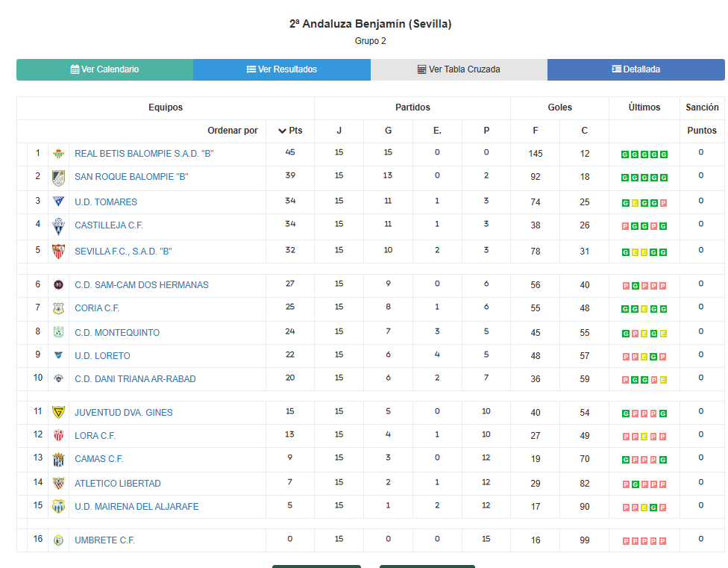Click U.D. Mairena del Aljarafe crest
This screenshot has width=728, height=568.
58,506
